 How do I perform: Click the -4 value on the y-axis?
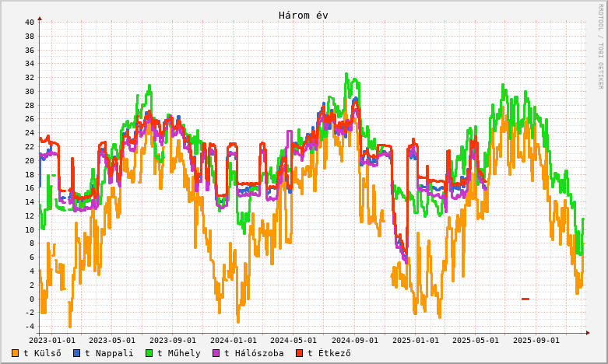tap(29, 327)
